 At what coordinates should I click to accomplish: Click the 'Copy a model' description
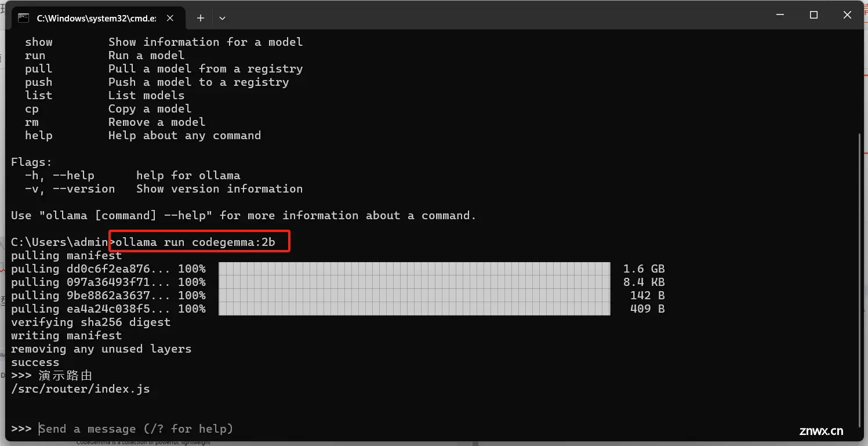click(x=150, y=108)
